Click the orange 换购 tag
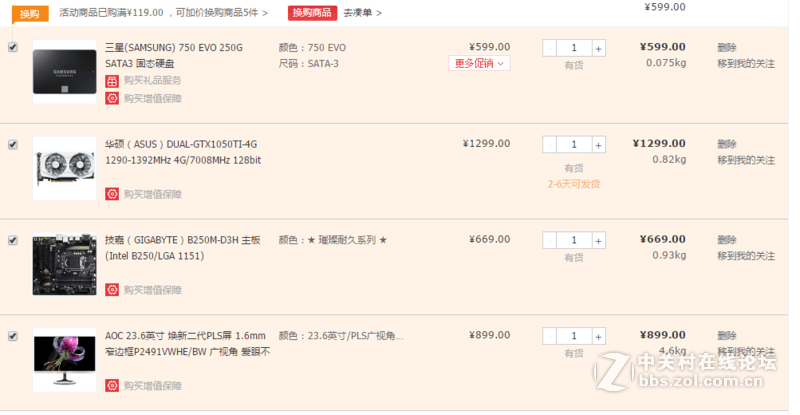Screen dimensions: 800x415 [x=30, y=14]
